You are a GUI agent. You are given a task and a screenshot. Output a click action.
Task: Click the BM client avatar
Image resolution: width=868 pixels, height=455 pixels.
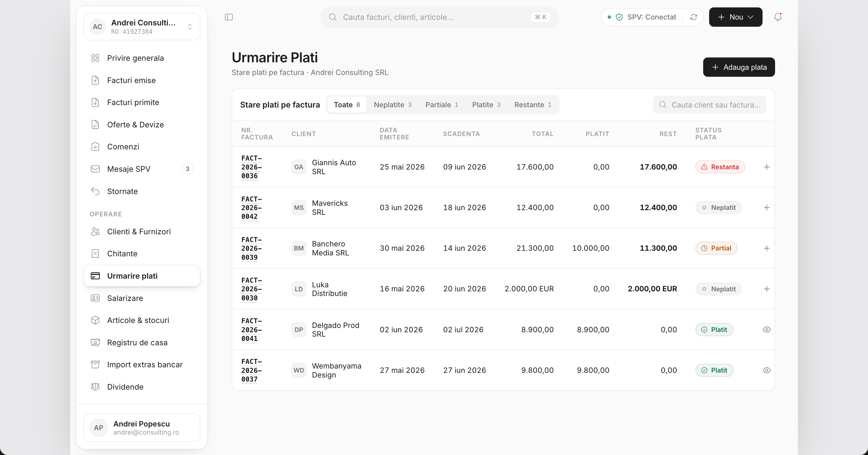(299, 248)
